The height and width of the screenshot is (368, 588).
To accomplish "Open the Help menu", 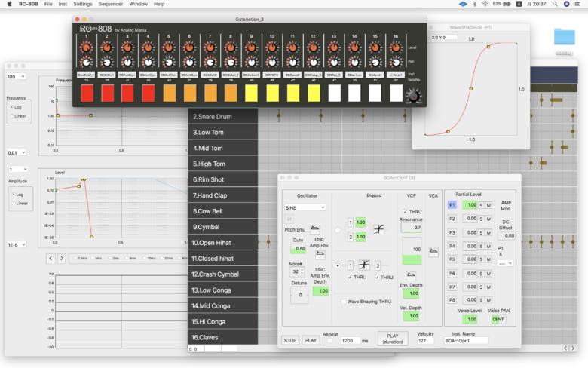I will (159, 4).
